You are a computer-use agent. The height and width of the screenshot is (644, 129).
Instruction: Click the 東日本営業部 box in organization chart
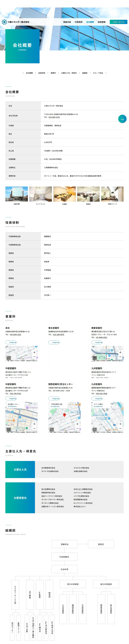pos(106,584)
